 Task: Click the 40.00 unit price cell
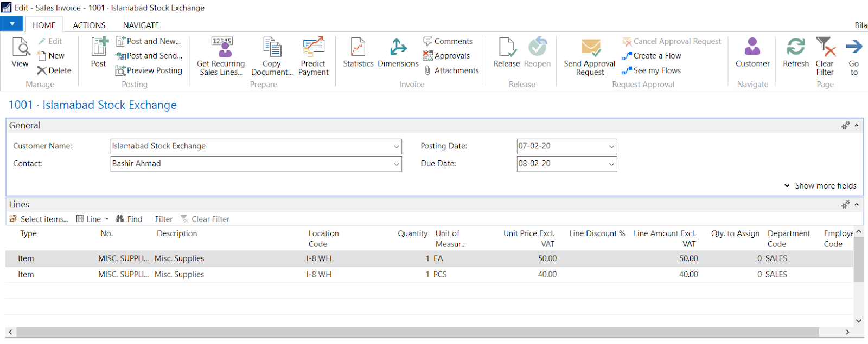(547, 275)
